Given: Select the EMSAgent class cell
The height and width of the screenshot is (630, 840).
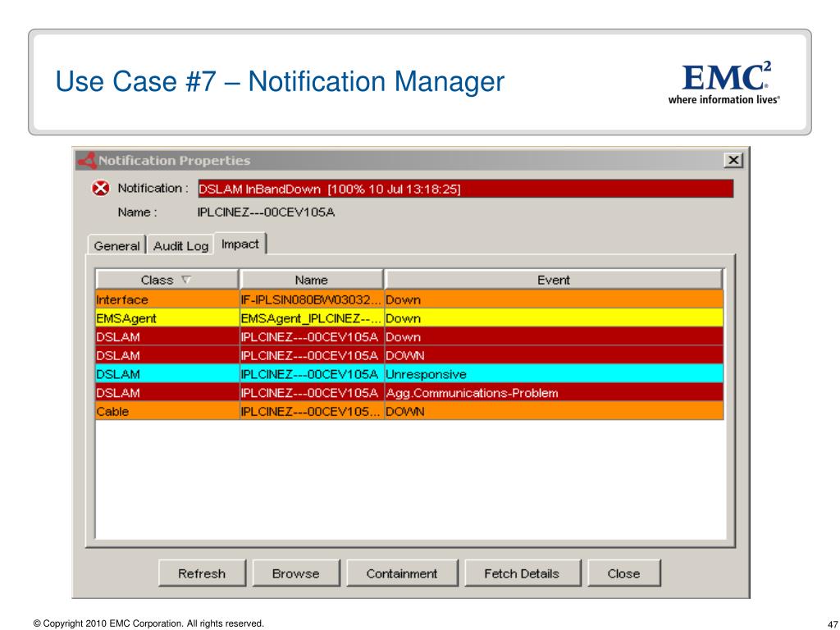Looking at the screenshot, I should click(167, 318).
